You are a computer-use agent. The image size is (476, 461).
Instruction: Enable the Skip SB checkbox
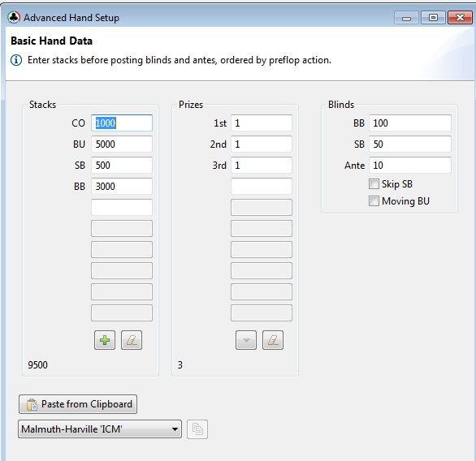coord(374,183)
